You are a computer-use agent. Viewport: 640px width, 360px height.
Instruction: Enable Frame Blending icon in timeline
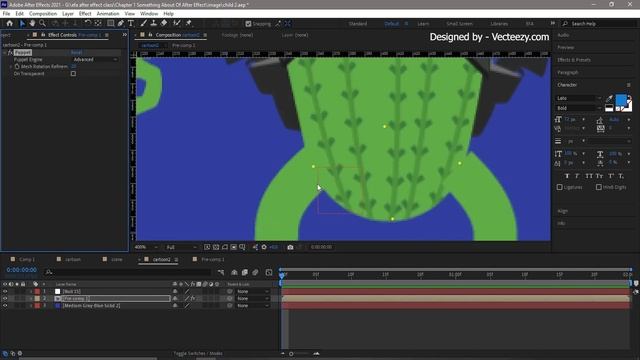pyautogui.click(x=244, y=272)
